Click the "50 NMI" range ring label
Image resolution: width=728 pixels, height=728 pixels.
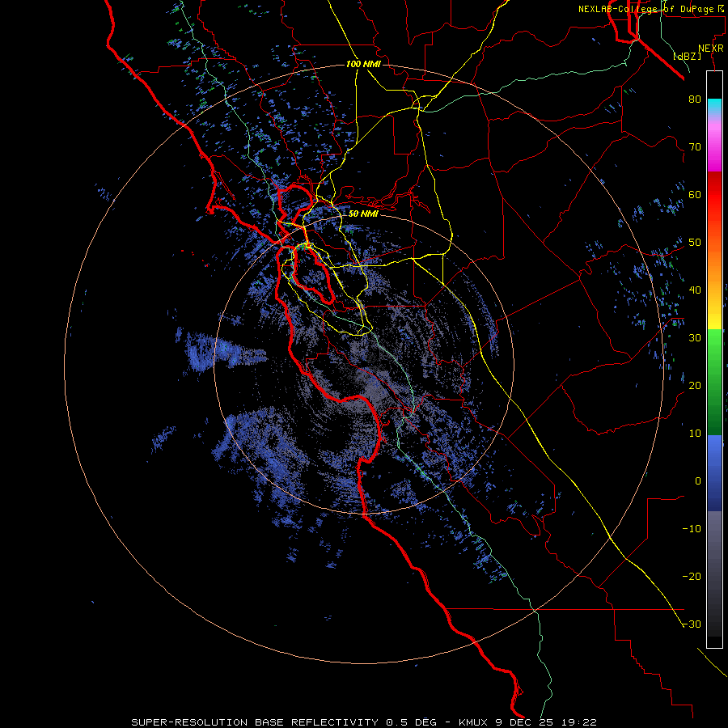click(x=363, y=214)
